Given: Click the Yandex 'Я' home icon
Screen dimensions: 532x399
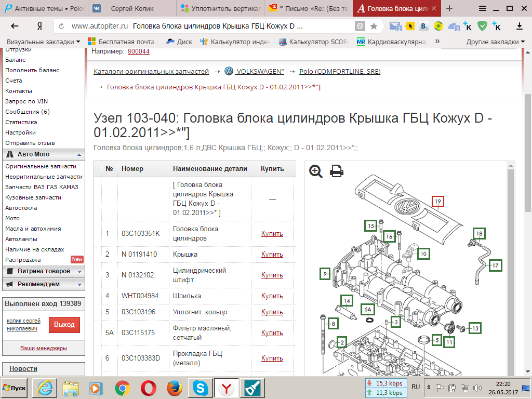Looking at the screenshot, I should click(x=39, y=26).
